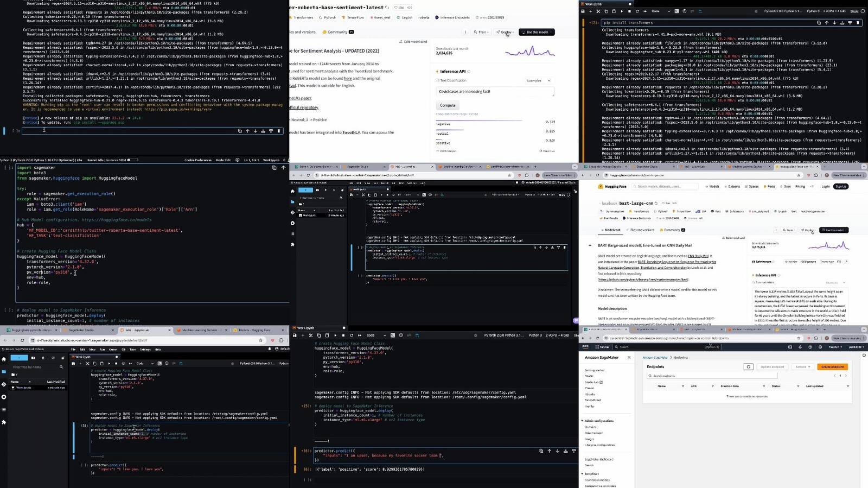Image resolution: width=868 pixels, height=488 pixels.
Task: Open the Frankfurt region dropdown in AWS console
Action: pyautogui.click(x=835, y=347)
